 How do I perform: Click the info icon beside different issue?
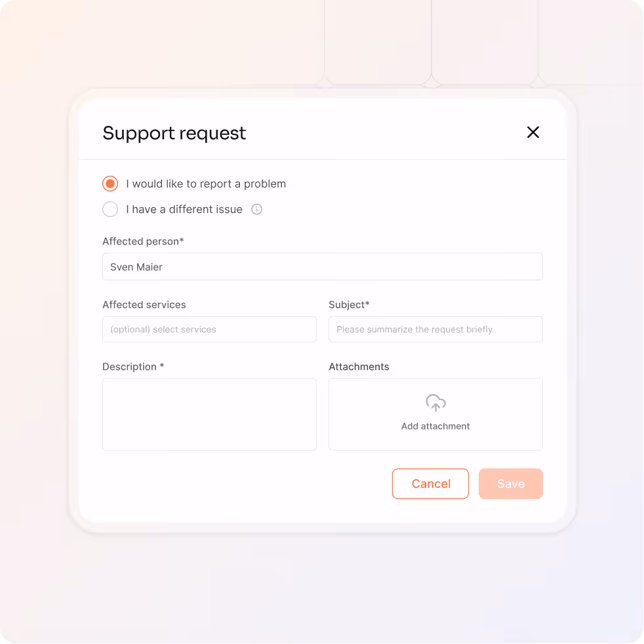(256, 209)
